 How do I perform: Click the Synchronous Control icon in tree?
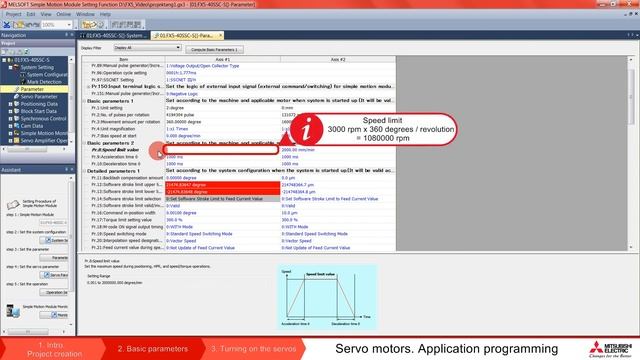point(16,118)
